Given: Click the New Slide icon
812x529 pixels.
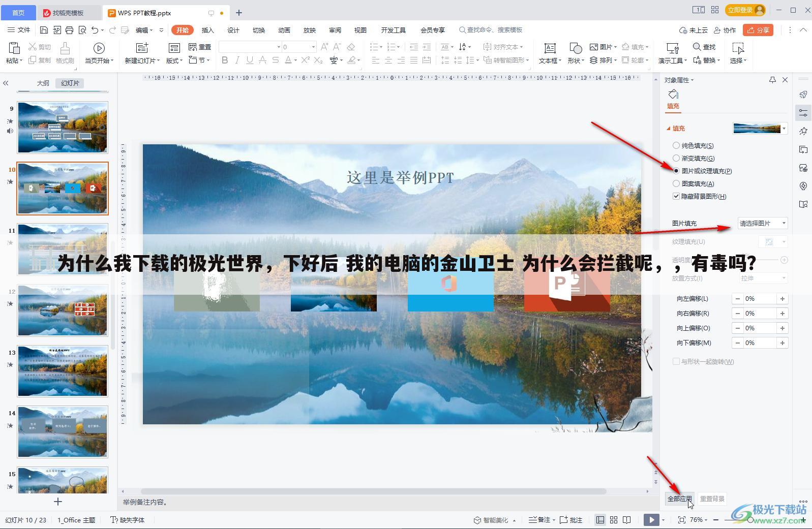Looking at the screenshot, I should coord(142,48).
